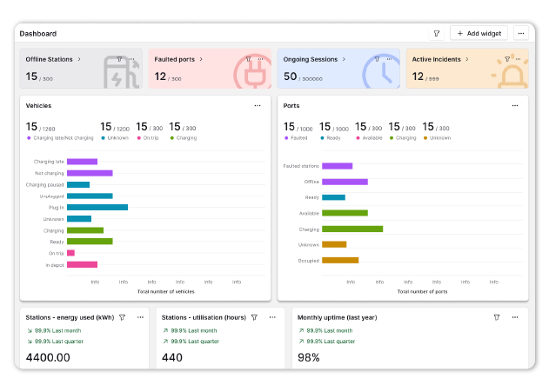Open the Ports widget options menu
This screenshot has height=392, width=549.
[x=515, y=105]
